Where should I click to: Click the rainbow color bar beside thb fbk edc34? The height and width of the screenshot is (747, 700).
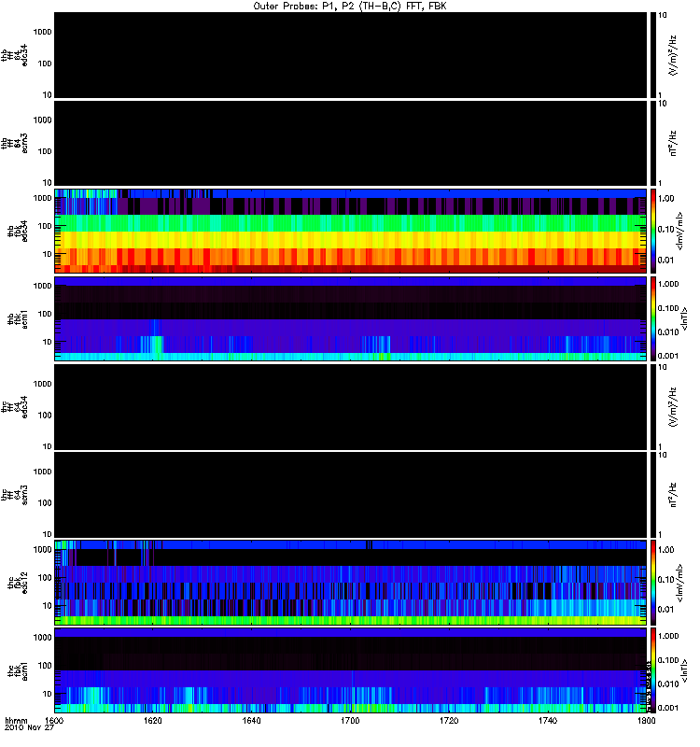click(652, 231)
